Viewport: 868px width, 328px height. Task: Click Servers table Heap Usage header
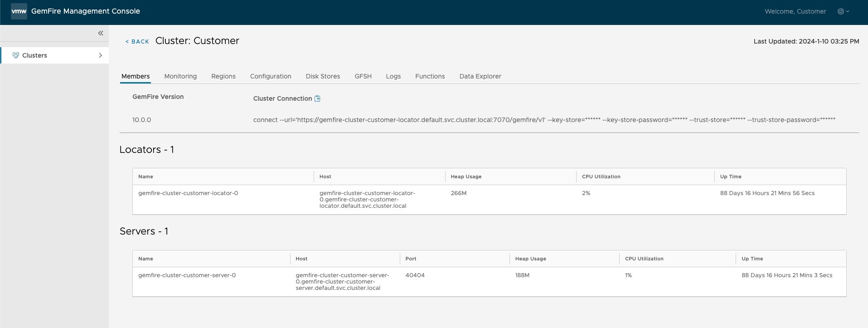(x=530, y=259)
